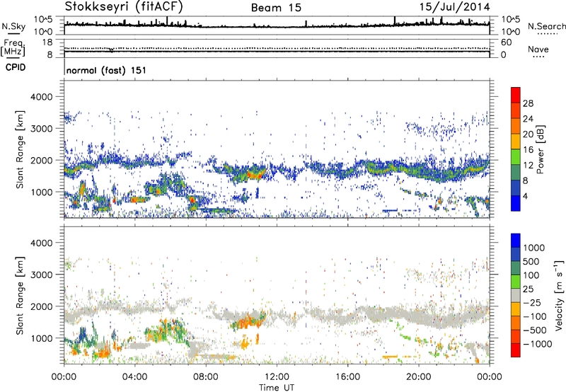Click the '1000' value on the Velocity scale
Viewport: 566px width, 392px height.
[533, 248]
